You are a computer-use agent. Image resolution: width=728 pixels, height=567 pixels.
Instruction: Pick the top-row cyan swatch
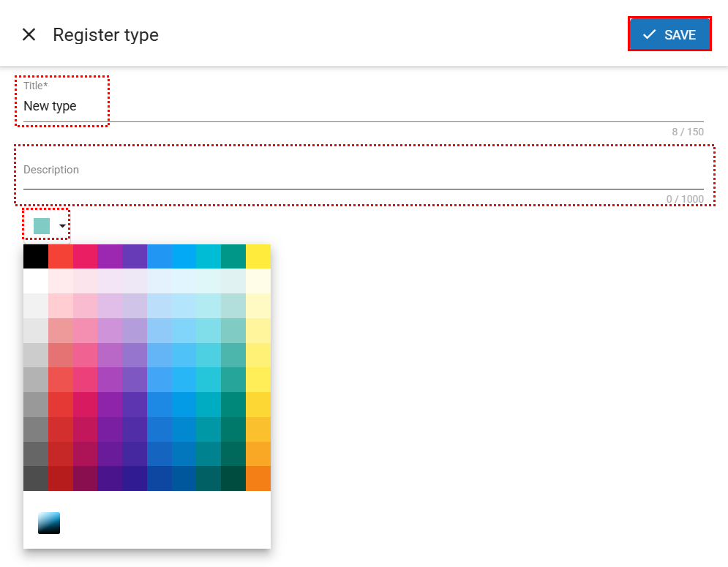[x=209, y=257]
